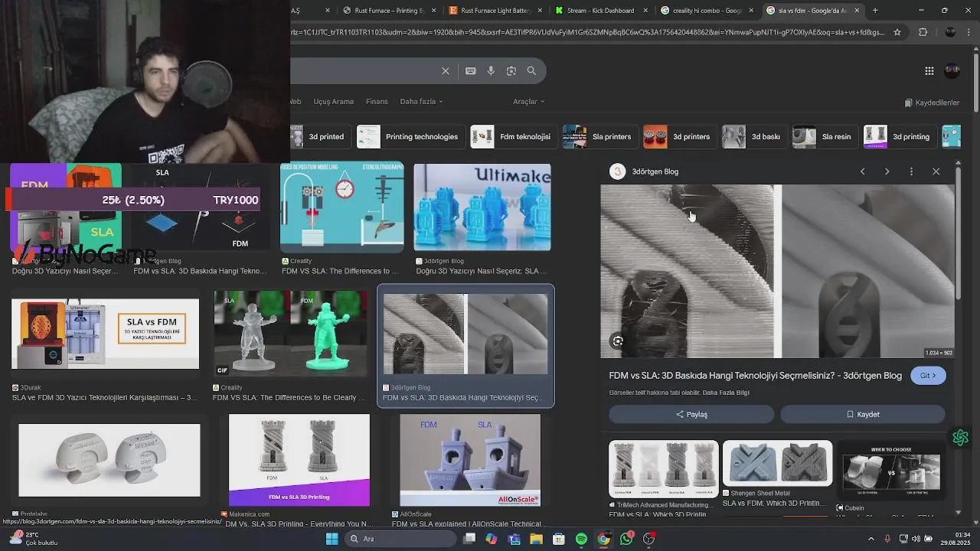Open Google Lens image search
The height and width of the screenshot is (551, 980).
coord(511,70)
